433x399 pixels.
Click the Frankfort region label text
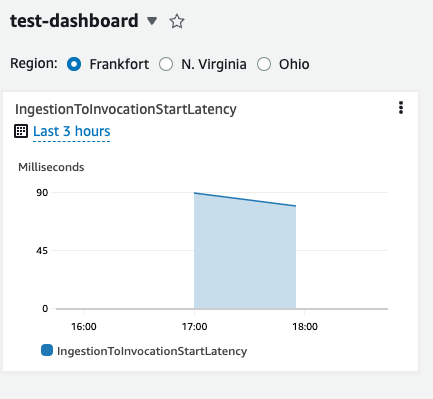pos(119,64)
